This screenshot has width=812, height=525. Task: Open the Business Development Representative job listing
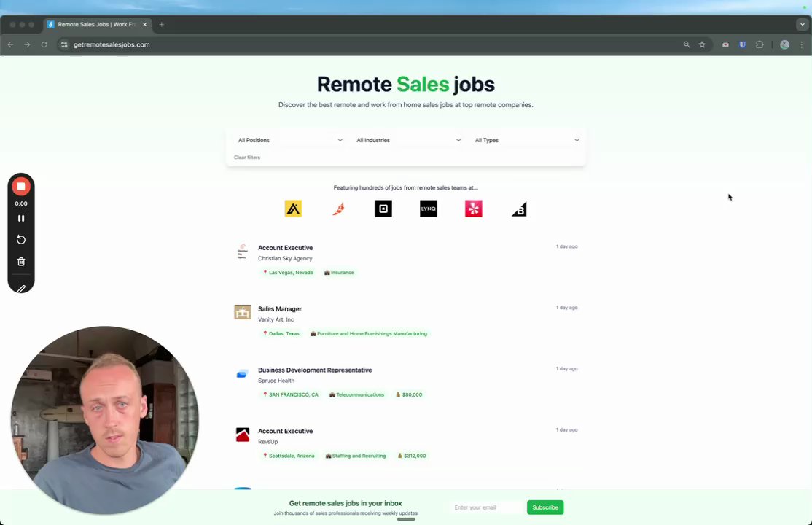(x=315, y=370)
